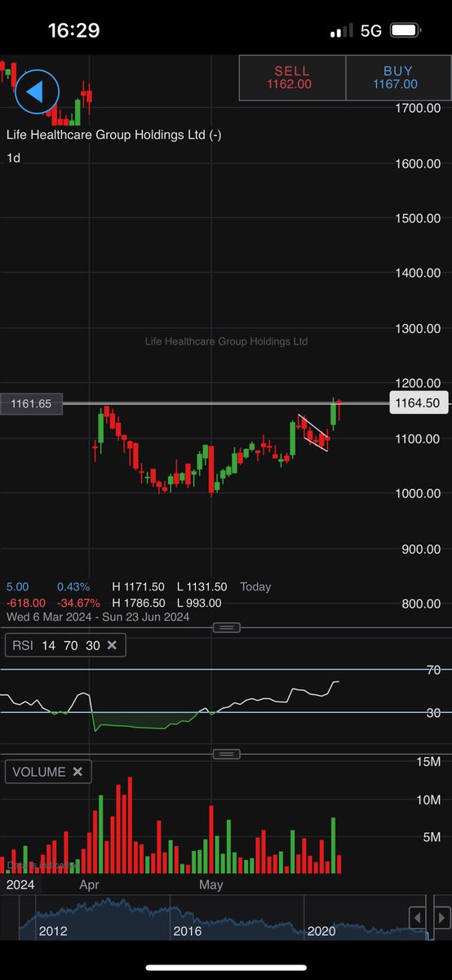This screenshot has width=452, height=980.
Task: Tap the home indicator bar at the bottom
Action: [x=226, y=969]
